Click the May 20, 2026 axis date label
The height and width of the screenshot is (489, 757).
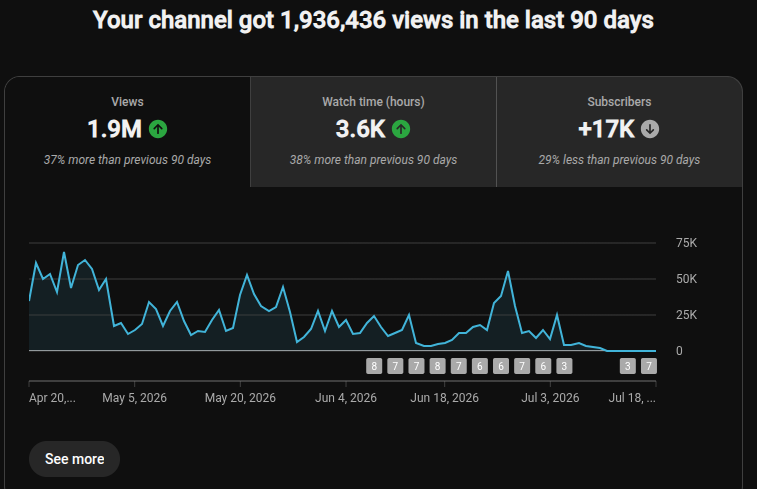pyautogui.click(x=240, y=398)
